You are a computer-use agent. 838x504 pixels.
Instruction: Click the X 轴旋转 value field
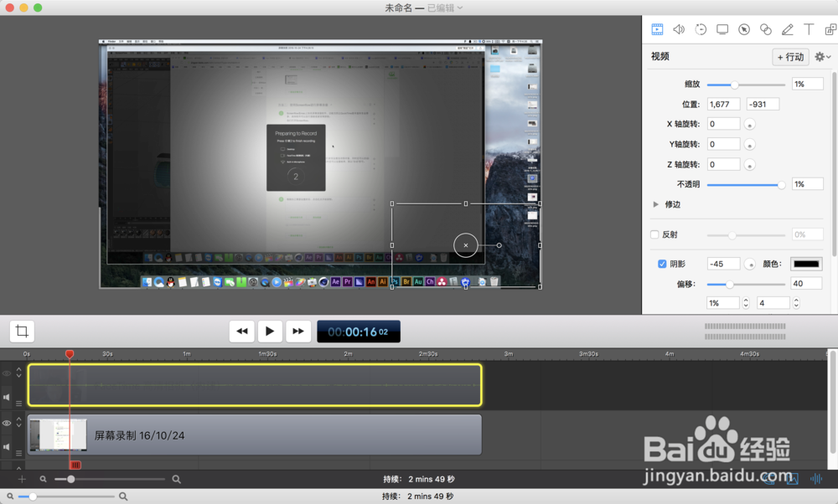[724, 124]
